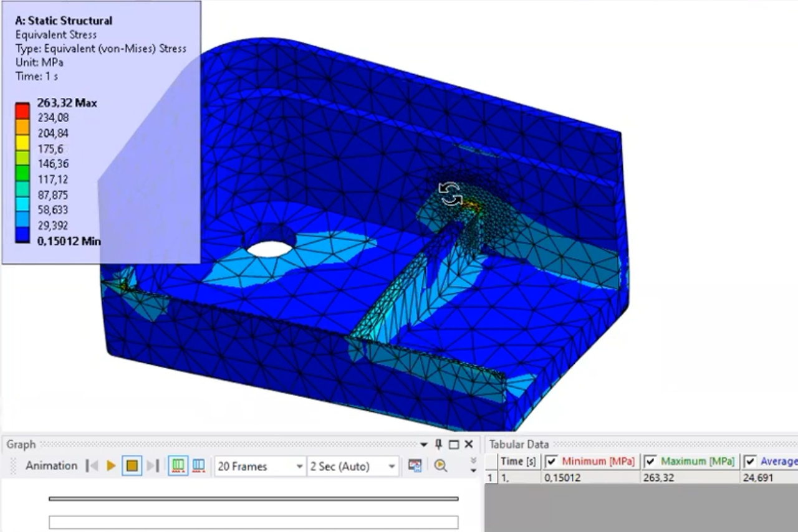Uncheck the Maximum [MPa] column checkbox

click(x=650, y=462)
